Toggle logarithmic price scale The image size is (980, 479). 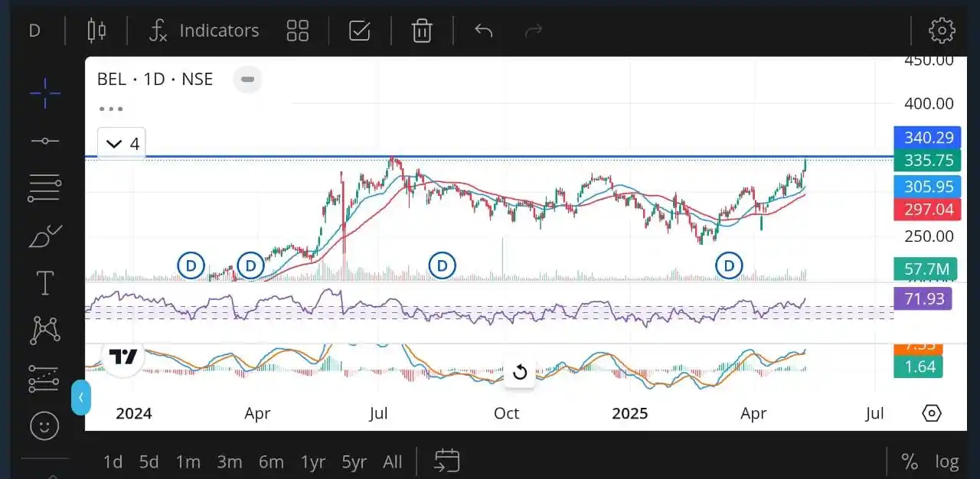pos(947,462)
